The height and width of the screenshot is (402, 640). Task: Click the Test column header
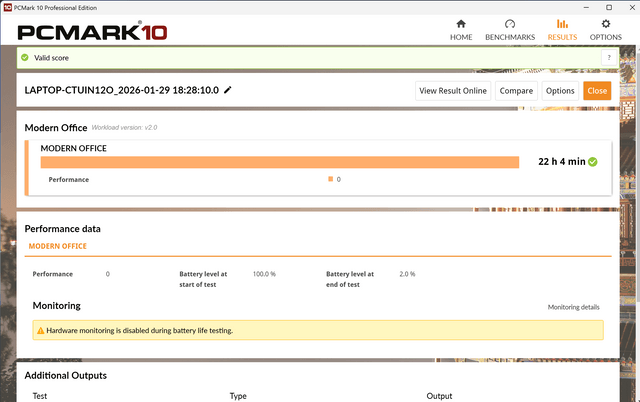click(40, 396)
